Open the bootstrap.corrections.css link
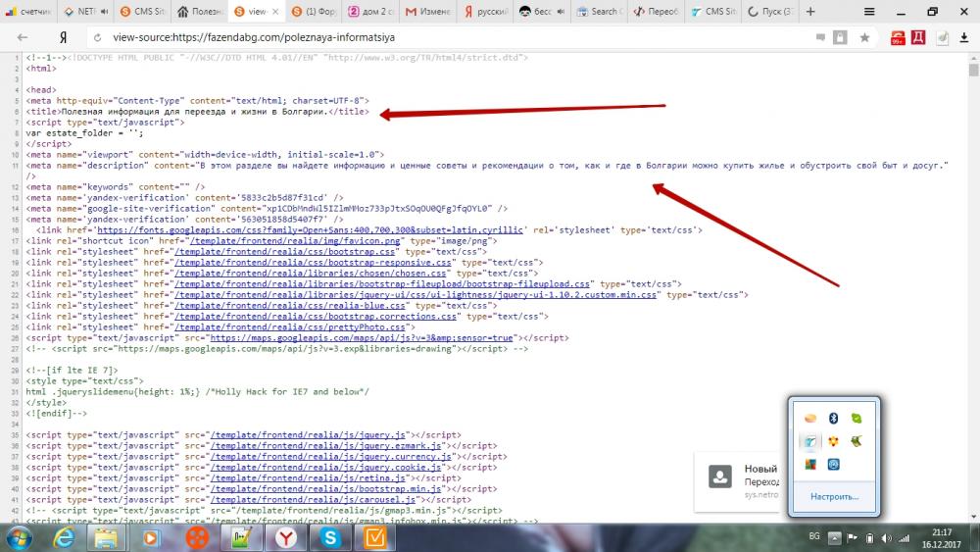 tap(315, 317)
